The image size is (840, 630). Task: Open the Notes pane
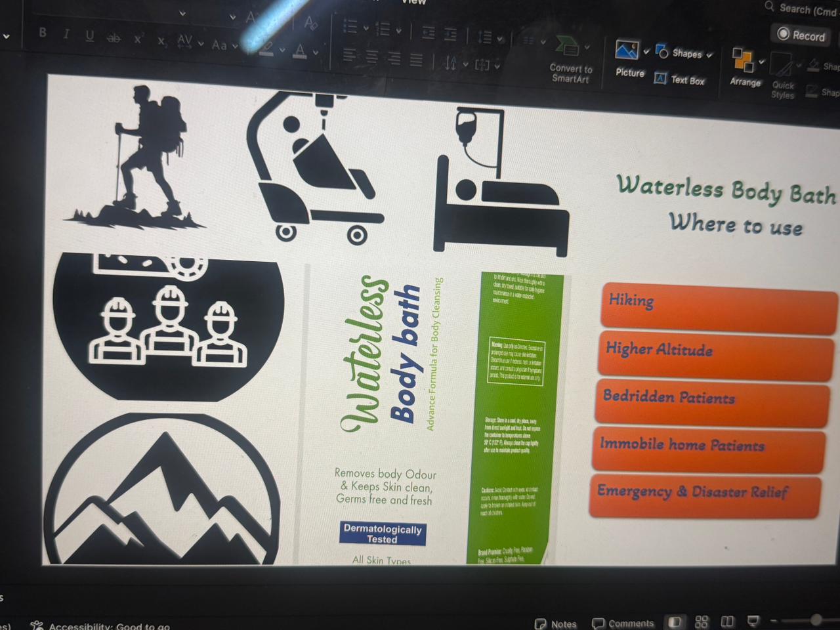pos(556,623)
